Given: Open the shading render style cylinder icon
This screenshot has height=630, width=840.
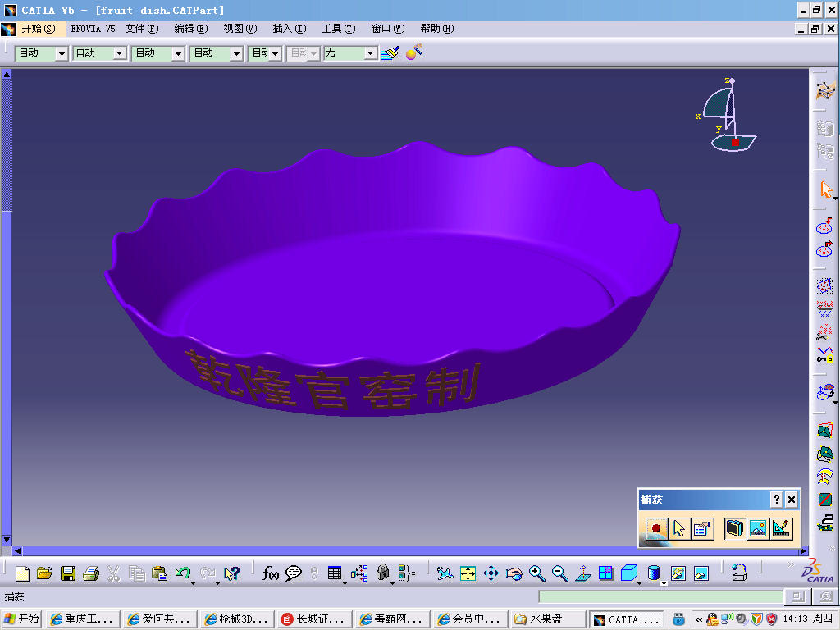Looking at the screenshot, I should pyautogui.click(x=653, y=573).
